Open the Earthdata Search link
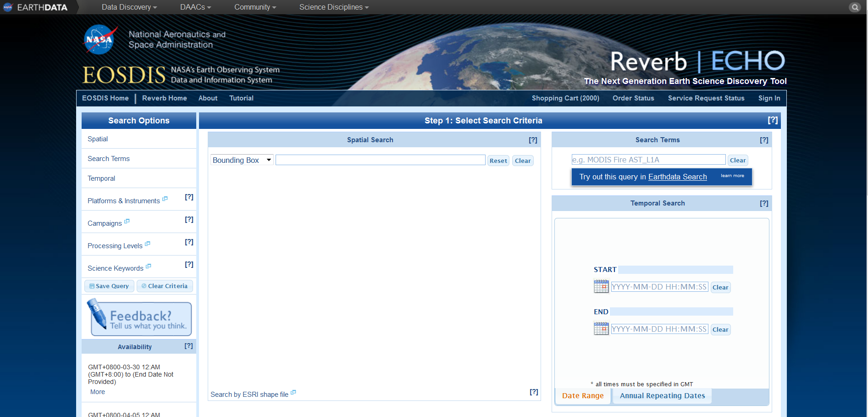 (x=677, y=177)
